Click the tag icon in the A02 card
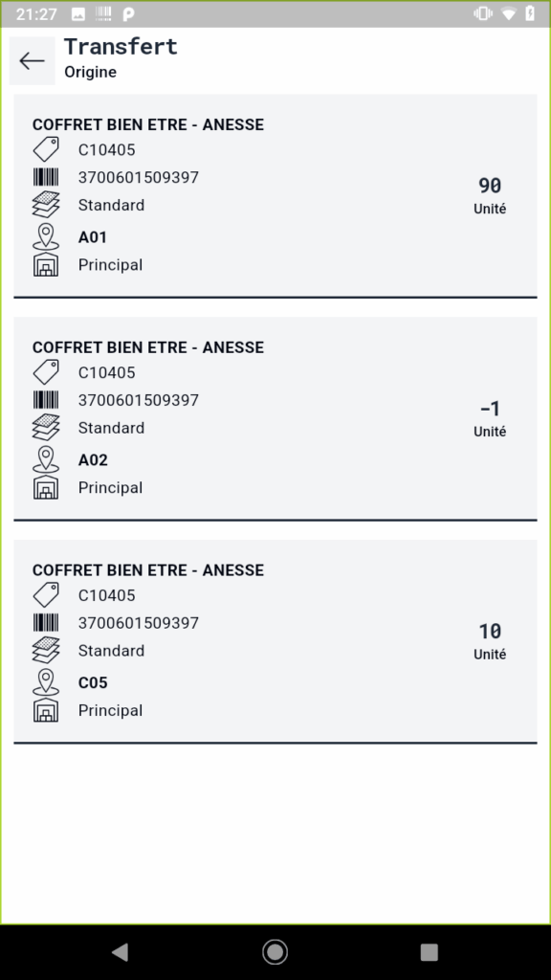Image resolution: width=551 pixels, height=980 pixels. click(46, 372)
